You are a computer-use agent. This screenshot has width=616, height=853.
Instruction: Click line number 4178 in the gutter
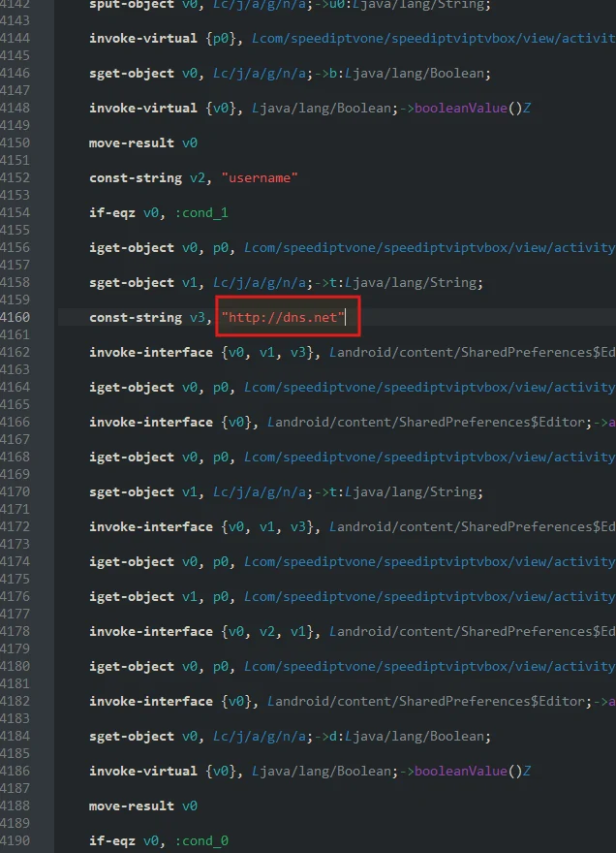[15, 631]
